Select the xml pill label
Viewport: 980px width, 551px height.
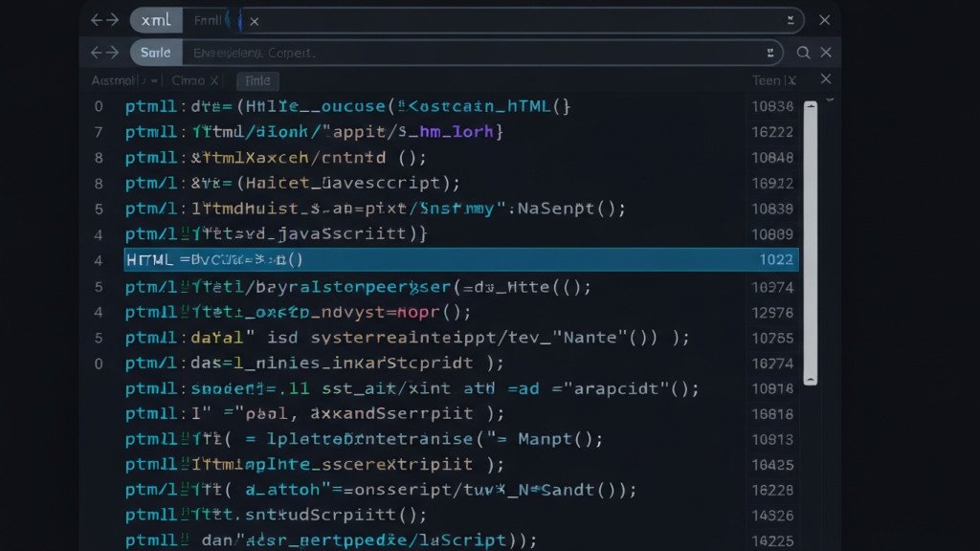156,21
